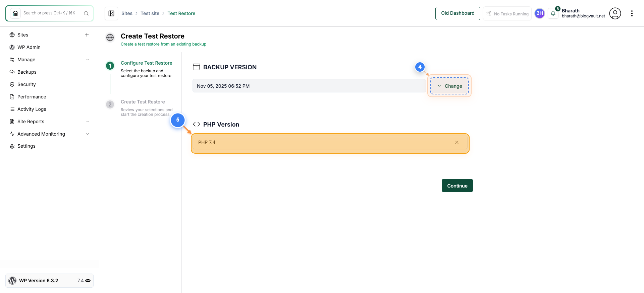Open Sites breadcrumb link
Viewport: 644px width, 293px height.
click(x=127, y=13)
